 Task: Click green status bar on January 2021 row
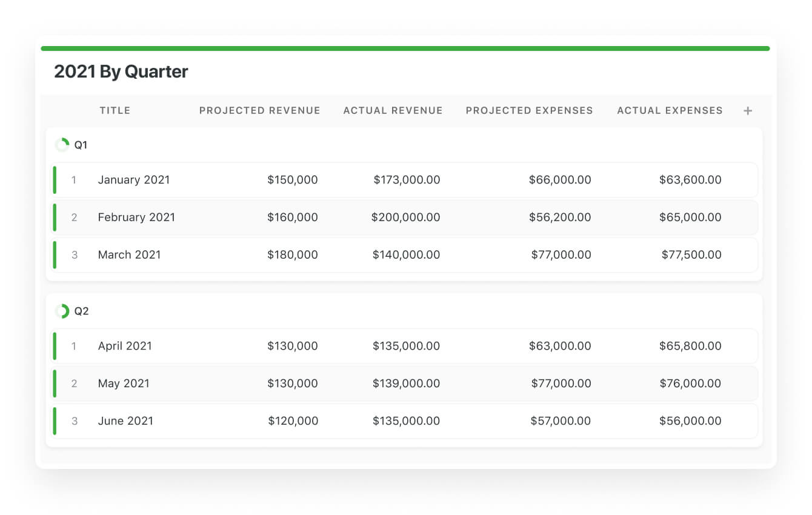[55, 180]
